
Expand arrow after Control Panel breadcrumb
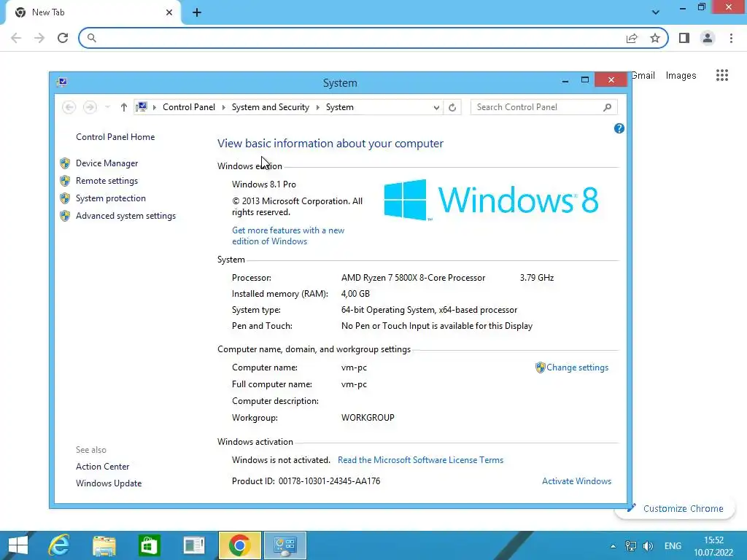click(223, 107)
